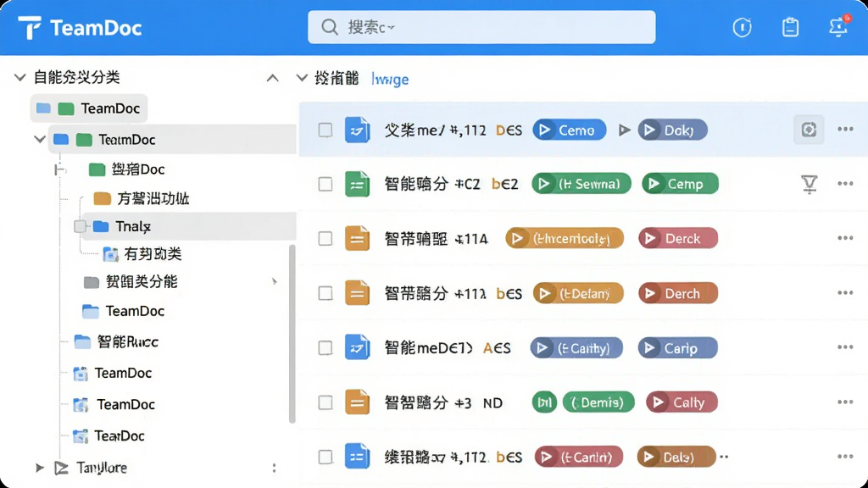Click the green Cemp tag
868x488 pixels.
pos(680,184)
